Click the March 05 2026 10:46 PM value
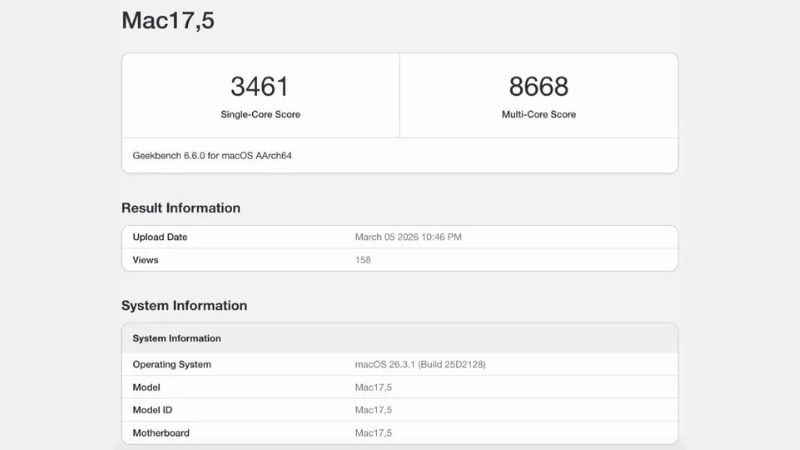 [408, 237]
